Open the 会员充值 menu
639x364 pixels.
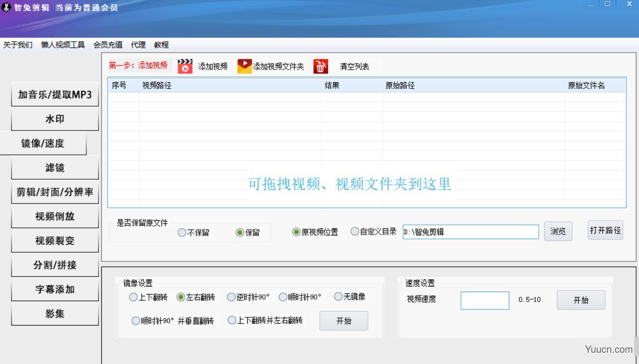[x=108, y=45]
